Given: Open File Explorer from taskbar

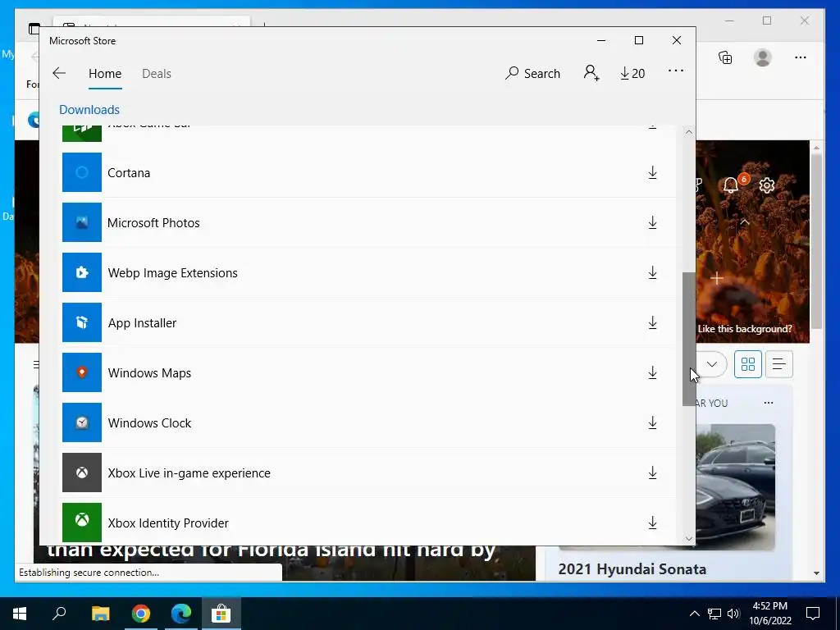Looking at the screenshot, I should point(100,614).
